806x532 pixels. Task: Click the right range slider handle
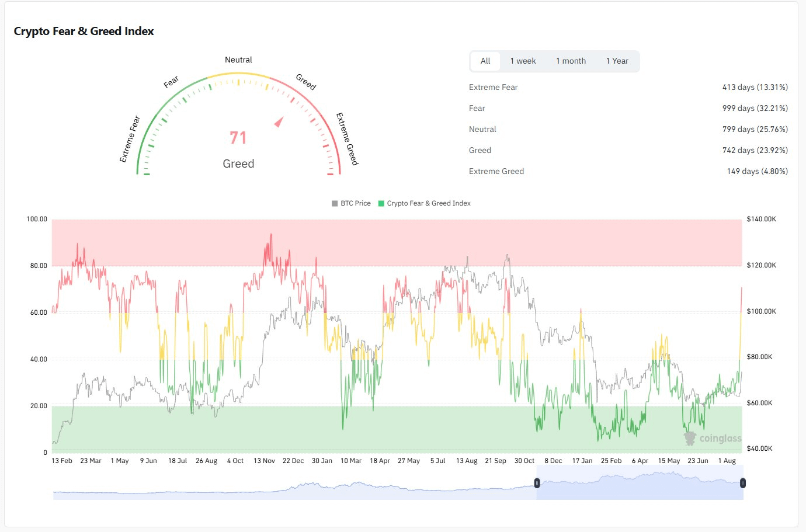click(x=743, y=483)
